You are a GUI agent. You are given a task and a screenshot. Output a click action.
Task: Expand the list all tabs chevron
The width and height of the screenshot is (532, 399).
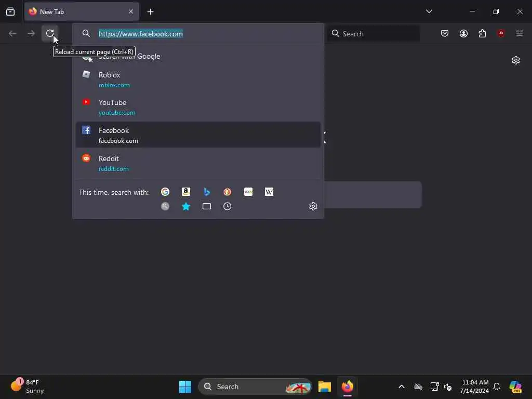[x=429, y=11]
